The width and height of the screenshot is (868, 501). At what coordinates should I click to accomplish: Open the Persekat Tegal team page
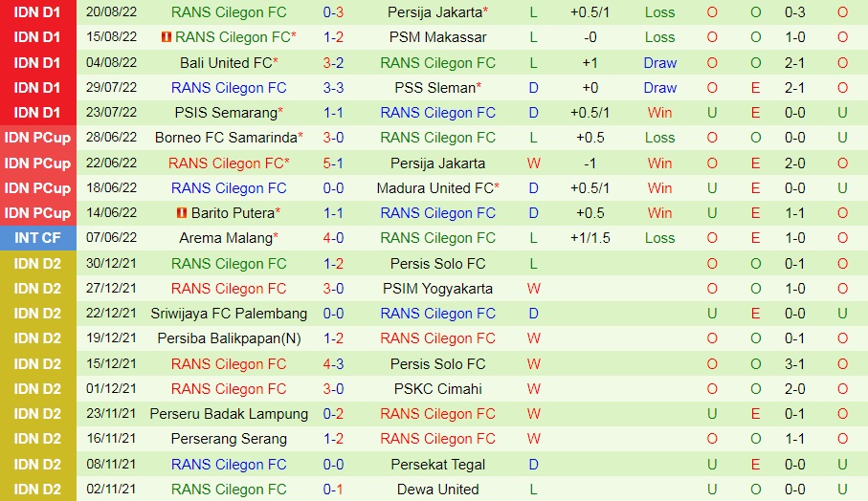point(438,464)
